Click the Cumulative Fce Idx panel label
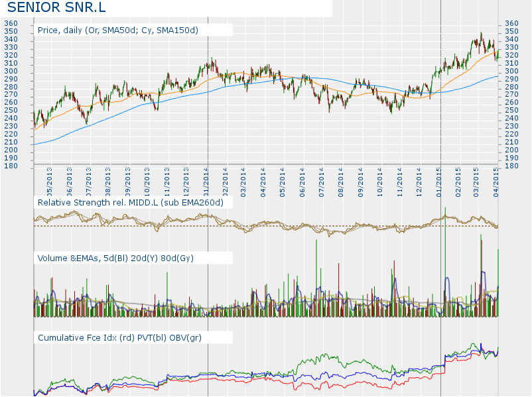 tap(120, 338)
